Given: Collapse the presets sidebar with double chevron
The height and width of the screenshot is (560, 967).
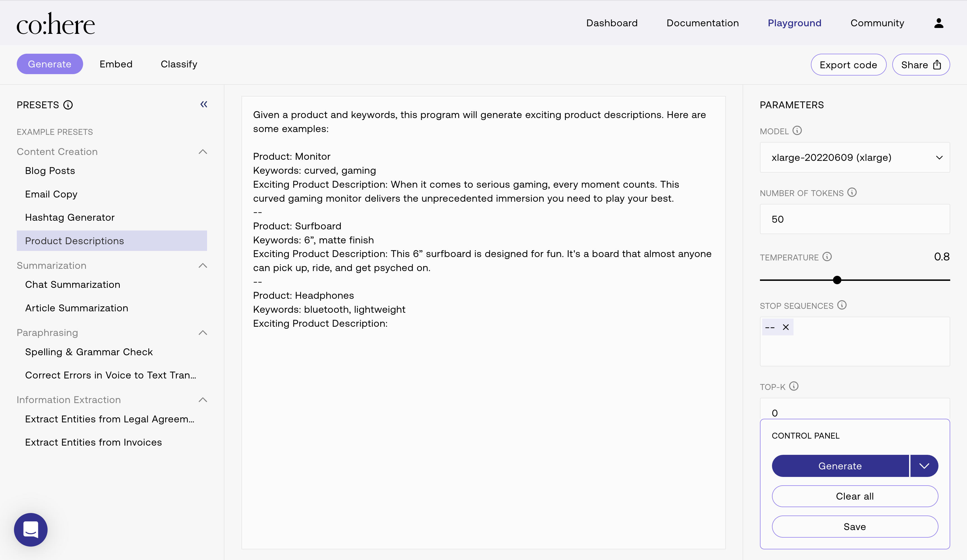Looking at the screenshot, I should click(204, 104).
